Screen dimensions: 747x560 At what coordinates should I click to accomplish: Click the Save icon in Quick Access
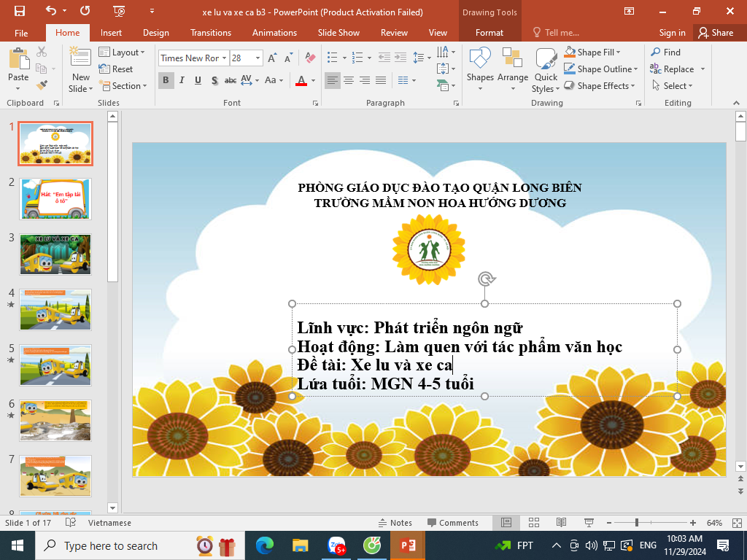tap(20, 11)
